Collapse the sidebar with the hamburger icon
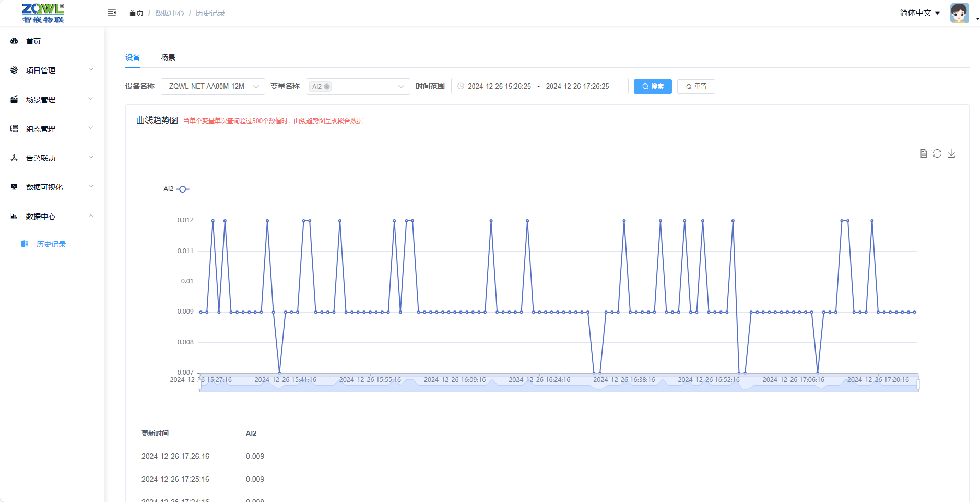This screenshot has height=502, width=980. point(111,13)
